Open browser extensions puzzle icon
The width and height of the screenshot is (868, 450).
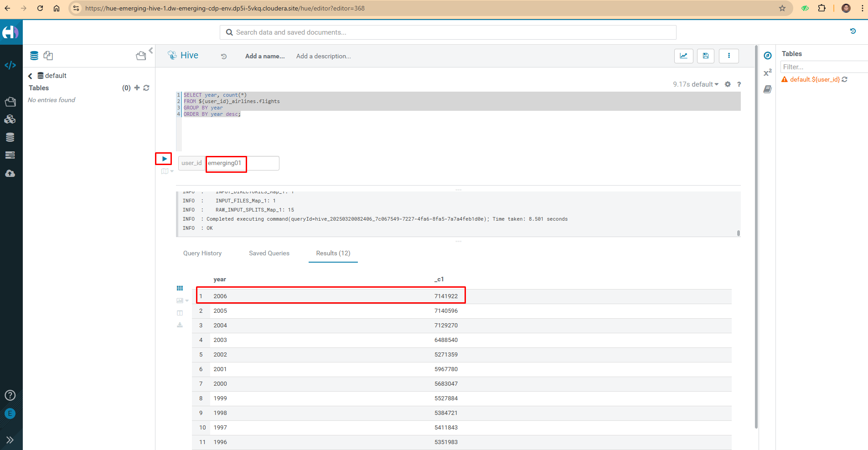[x=822, y=8]
